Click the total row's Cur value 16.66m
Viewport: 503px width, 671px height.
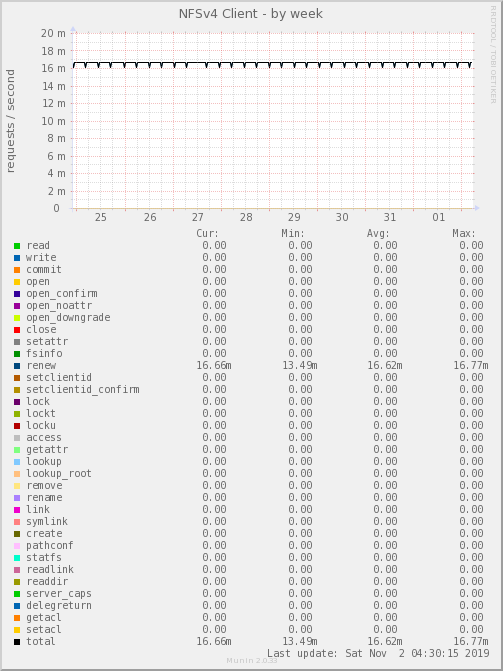pyautogui.click(x=214, y=641)
